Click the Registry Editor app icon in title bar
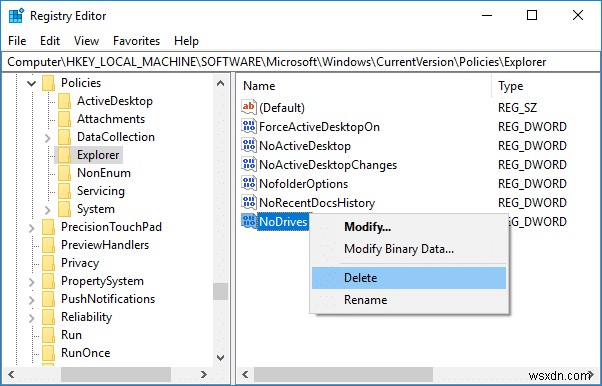602x386 pixels. (x=16, y=16)
